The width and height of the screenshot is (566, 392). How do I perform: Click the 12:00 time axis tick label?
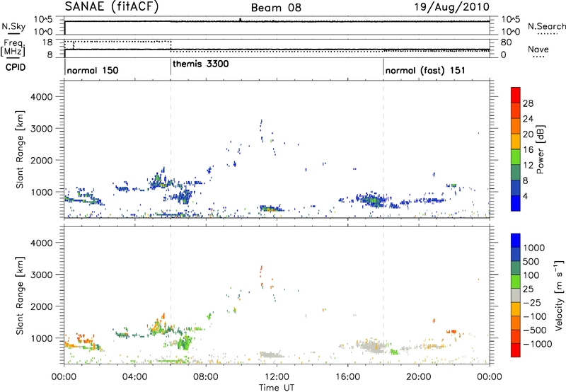(277, 377)
